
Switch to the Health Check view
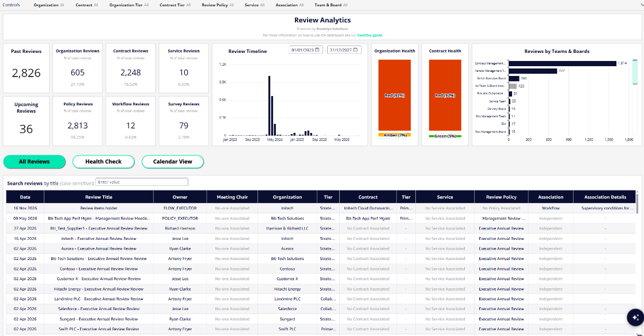tap(104, 162)
